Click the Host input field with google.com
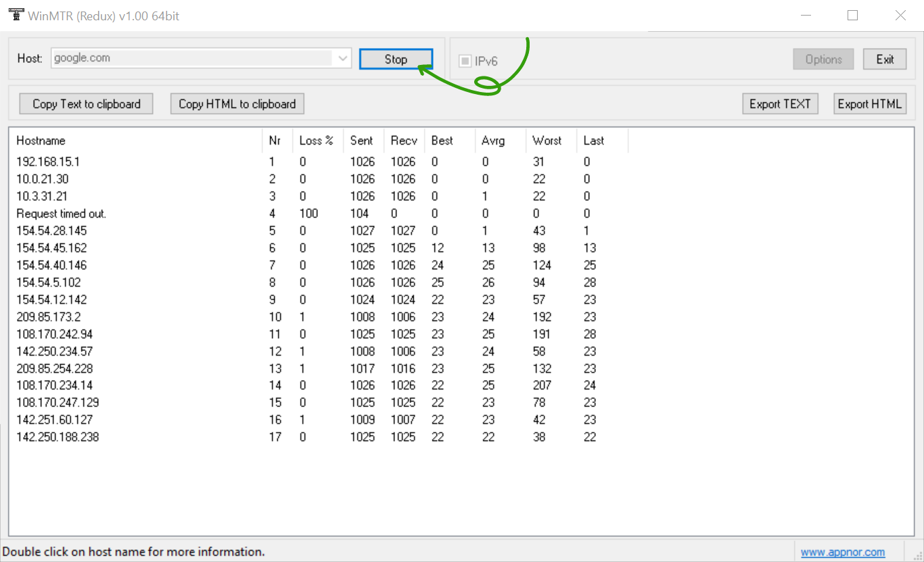This screenshot has width=924, height=562. [x=192, y=58]
